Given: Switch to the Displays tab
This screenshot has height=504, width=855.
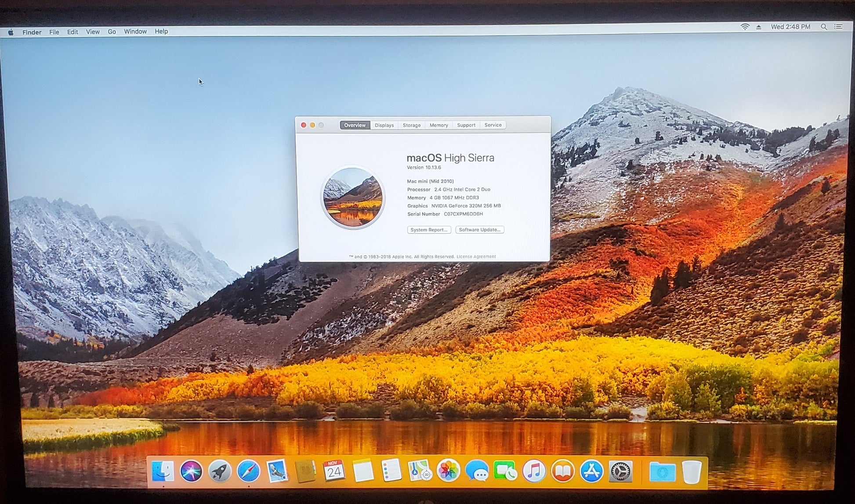Looking at the screenshot, I should 384,125.
